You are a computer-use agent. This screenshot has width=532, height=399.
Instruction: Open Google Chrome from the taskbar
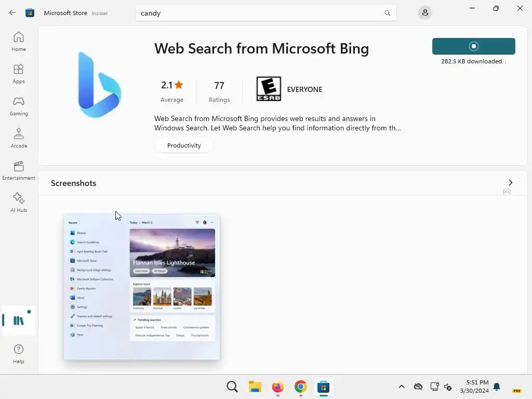[301, 387]
